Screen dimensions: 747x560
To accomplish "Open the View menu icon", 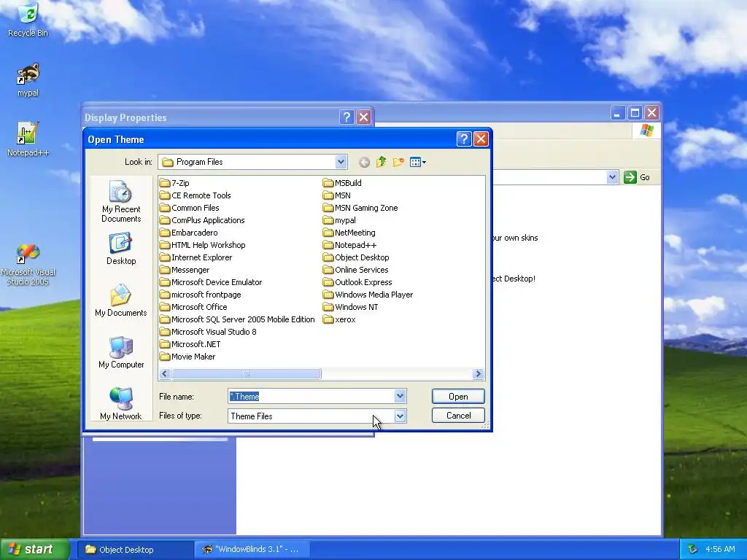I will pos(418,163).
